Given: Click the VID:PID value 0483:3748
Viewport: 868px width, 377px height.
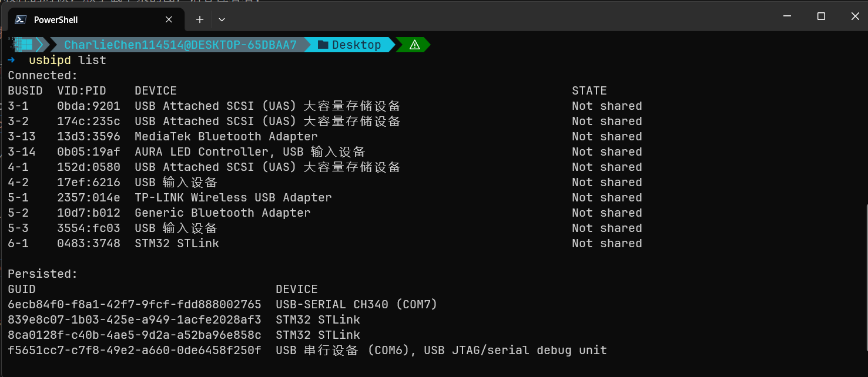Looking at the screenshot, I should tap(89, 243).
